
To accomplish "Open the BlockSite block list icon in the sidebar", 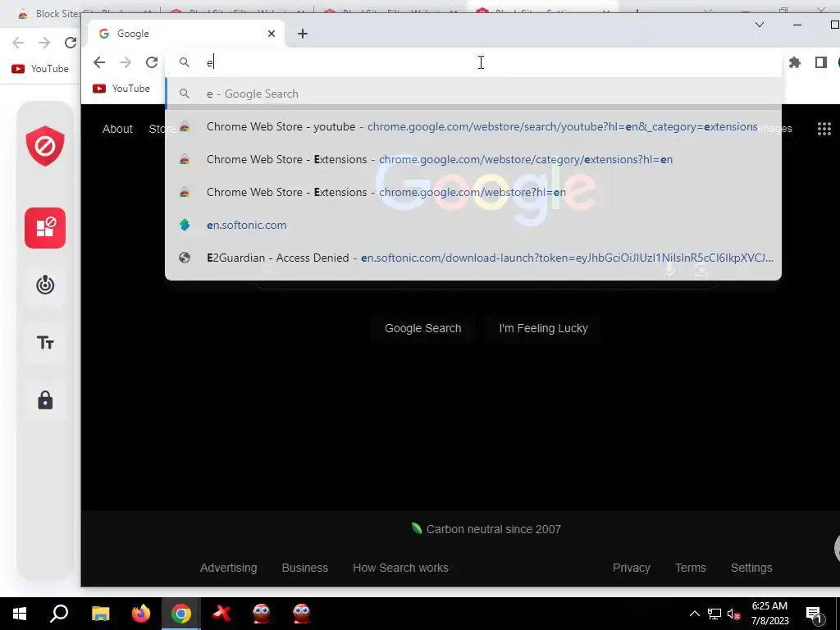I will [x=45, y=228].
